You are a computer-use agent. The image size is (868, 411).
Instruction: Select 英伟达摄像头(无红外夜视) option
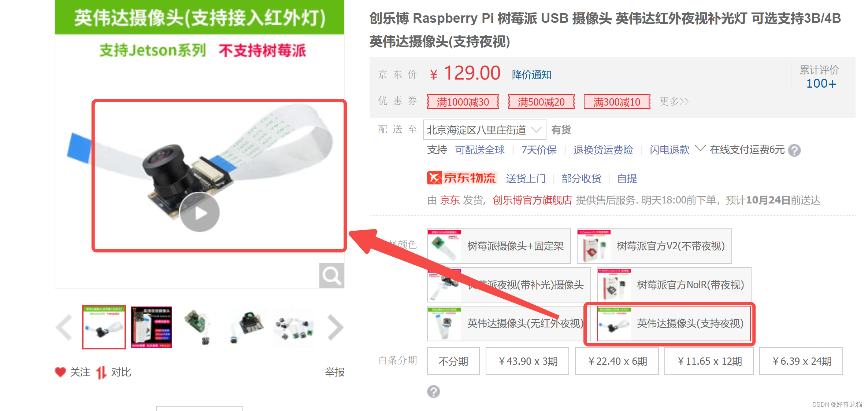tap(506, 323)
